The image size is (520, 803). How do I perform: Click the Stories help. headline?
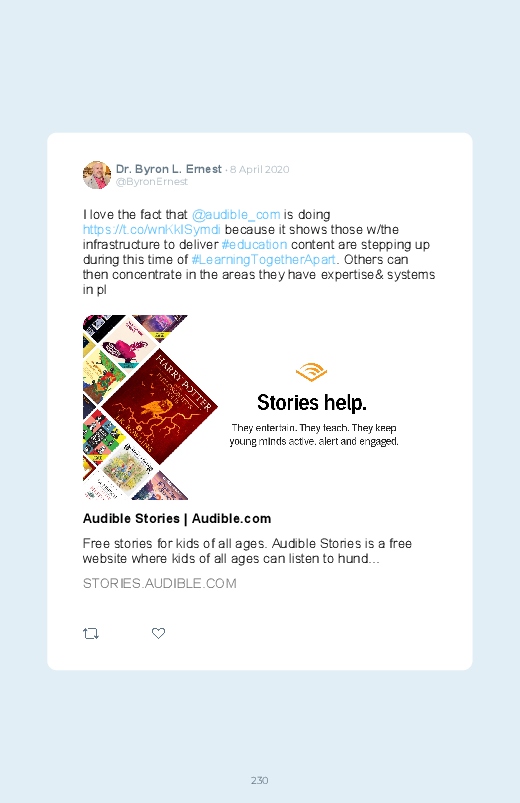pyautogui.click(x=312, y=403)
